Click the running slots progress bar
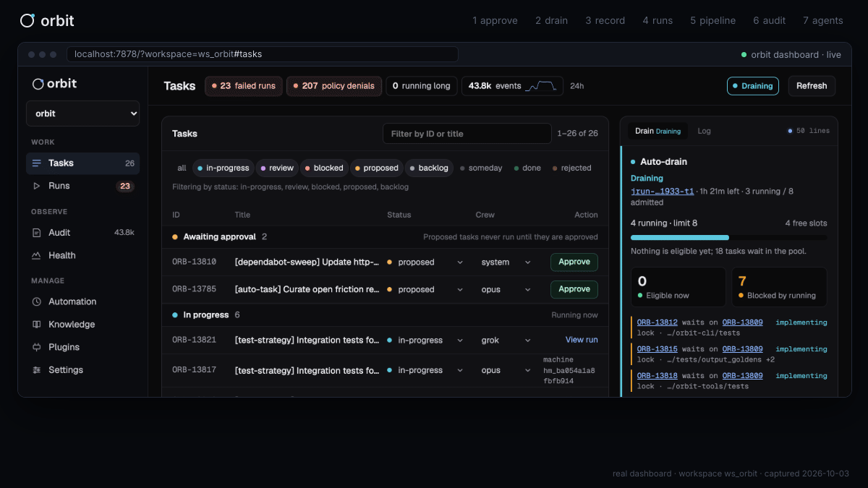The width and height of the screenshot is (868, 488). point(729,237)
